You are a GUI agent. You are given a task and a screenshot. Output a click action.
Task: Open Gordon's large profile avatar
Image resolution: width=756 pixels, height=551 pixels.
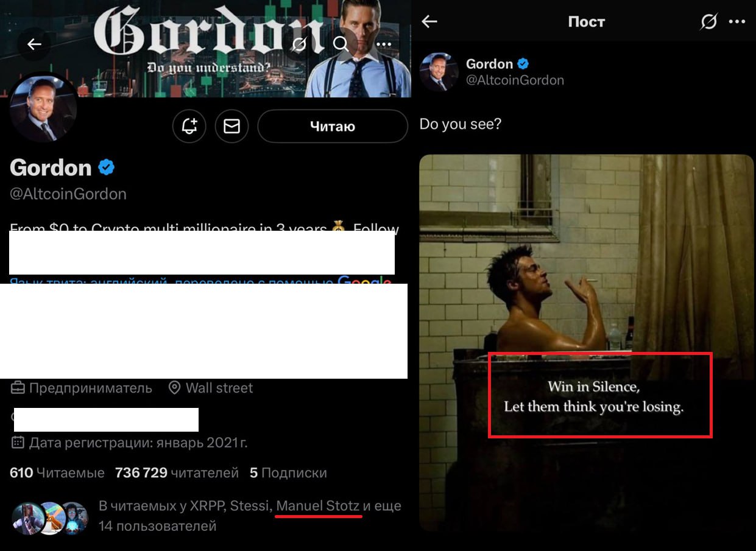[43, 111]
